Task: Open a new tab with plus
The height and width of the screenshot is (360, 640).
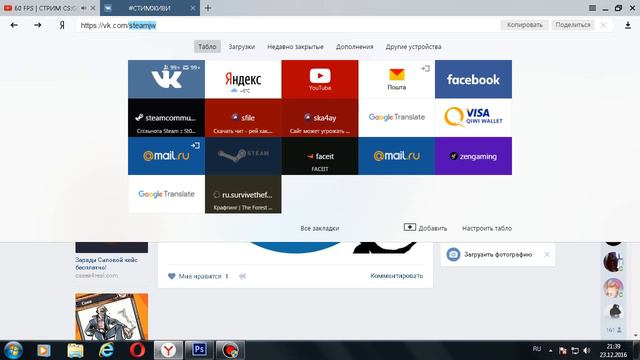Action: (208, 8)
